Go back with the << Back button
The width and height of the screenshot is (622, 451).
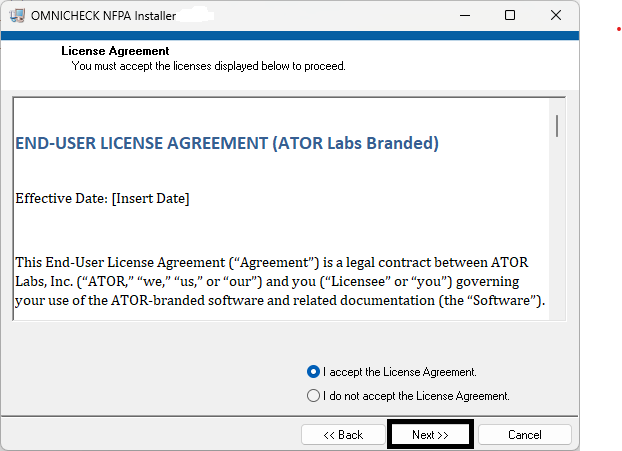pyautogui.click(x=343, y=435)
